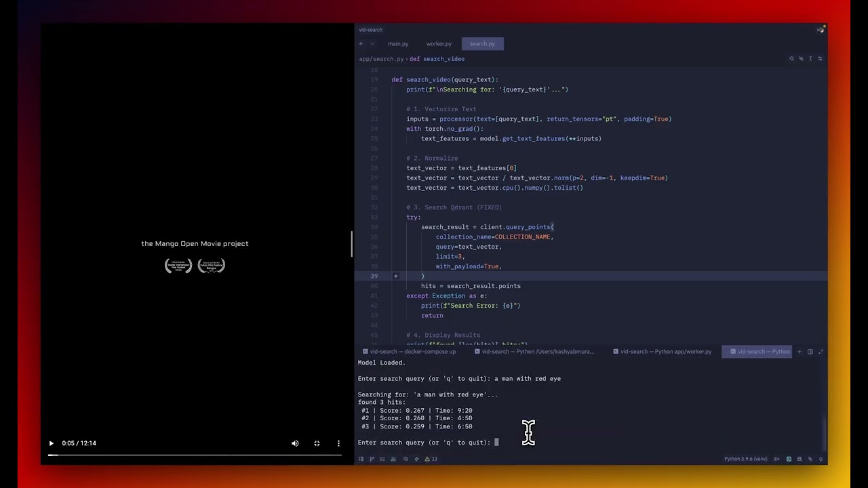Screen dimensions: 868x488
Task: Split the terminal pane
Action: [x=810, y=352]
